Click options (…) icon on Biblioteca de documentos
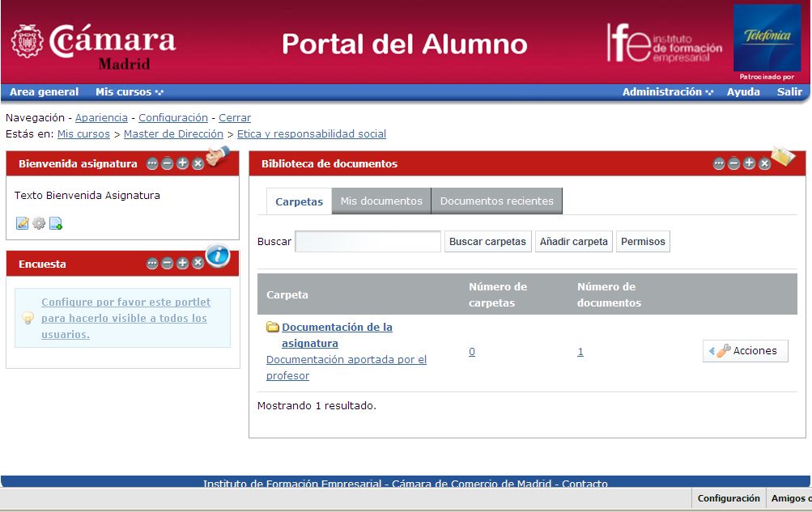812x512 pixels. pos(719,164)
